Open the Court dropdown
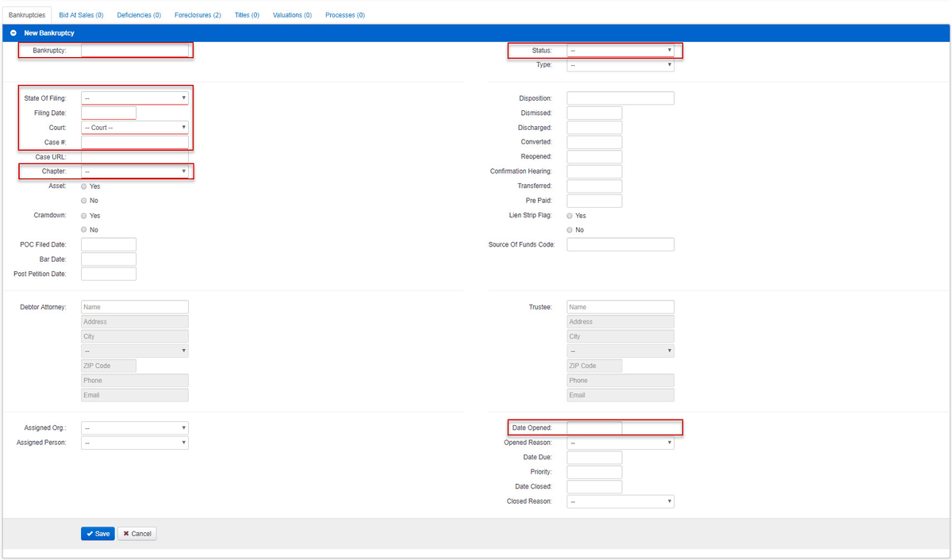This screenshot has width=952, height=560. click(135, 128)
